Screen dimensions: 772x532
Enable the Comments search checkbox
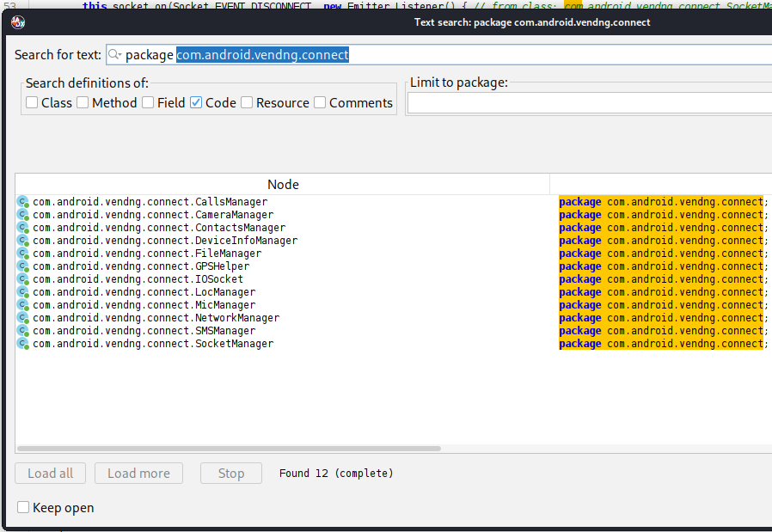pos(320,102)
